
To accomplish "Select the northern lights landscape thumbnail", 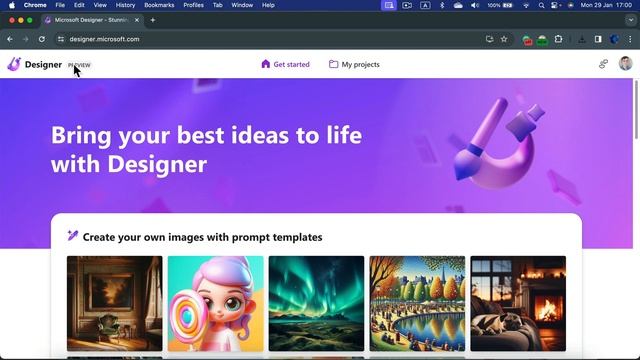I will 316,303.
